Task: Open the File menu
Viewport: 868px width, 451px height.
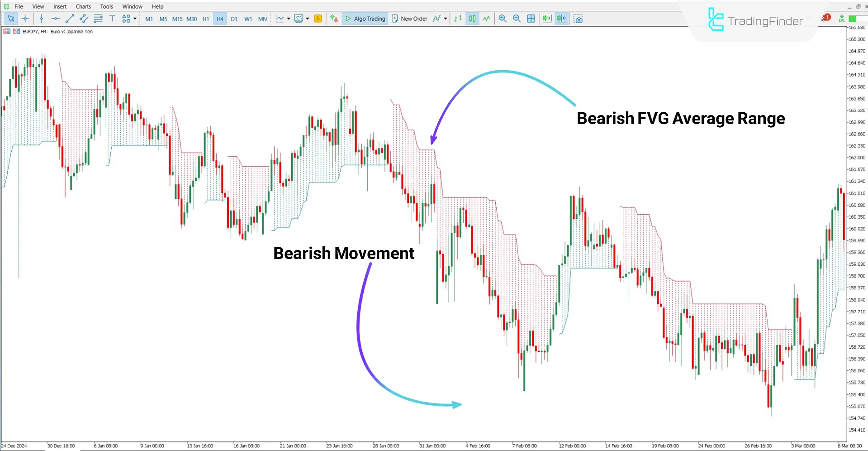Action: tap(19, 6)
